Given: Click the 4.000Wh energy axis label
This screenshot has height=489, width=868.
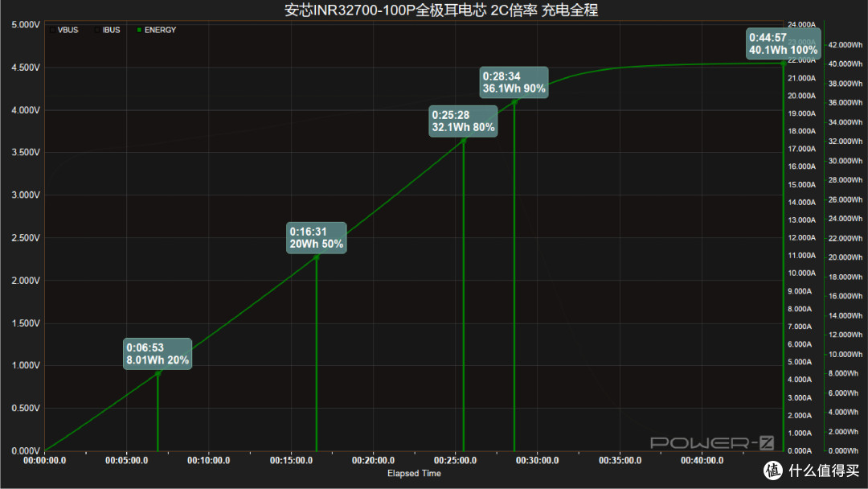Looking at the screenshot, I should 844,413.
